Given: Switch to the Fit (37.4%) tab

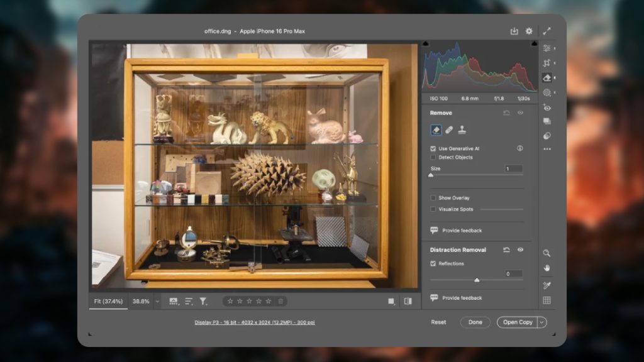Looking at the screenshot, I should [107, 301].
